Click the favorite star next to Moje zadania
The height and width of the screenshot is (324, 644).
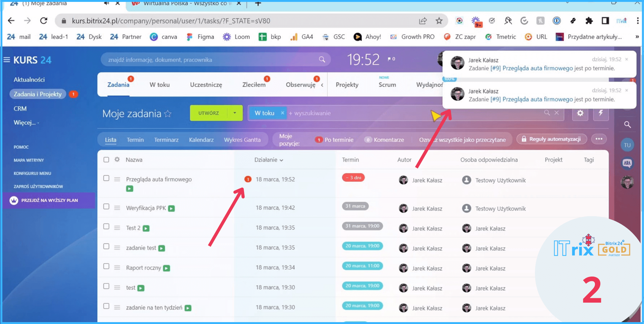(168, 114)
